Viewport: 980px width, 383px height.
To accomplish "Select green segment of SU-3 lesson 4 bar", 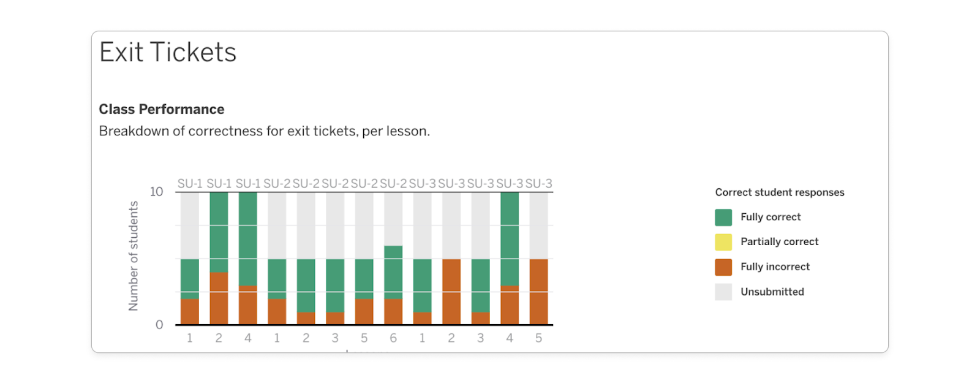I will pos(510,238).
